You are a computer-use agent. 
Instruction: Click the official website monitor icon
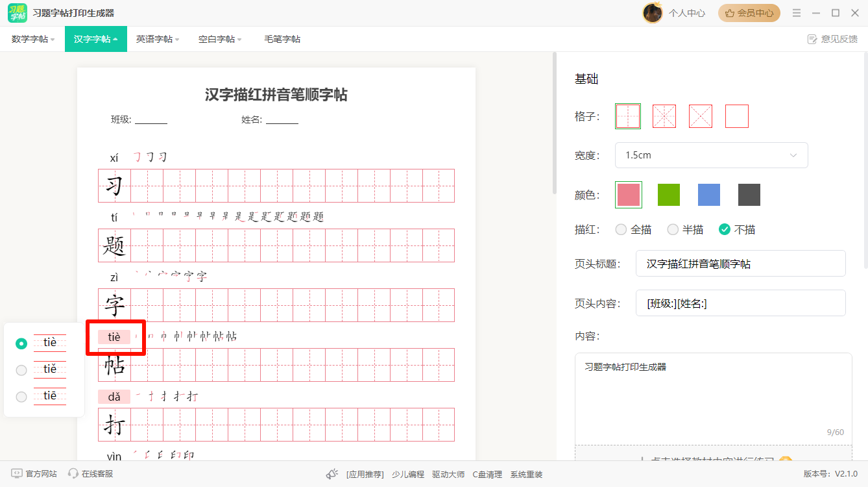17,474
